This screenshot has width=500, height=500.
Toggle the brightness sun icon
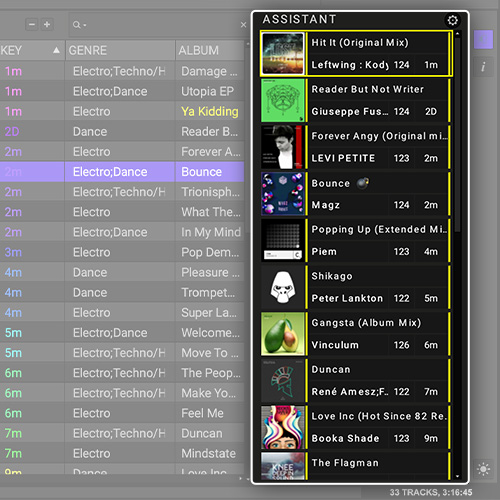[483, 469]
